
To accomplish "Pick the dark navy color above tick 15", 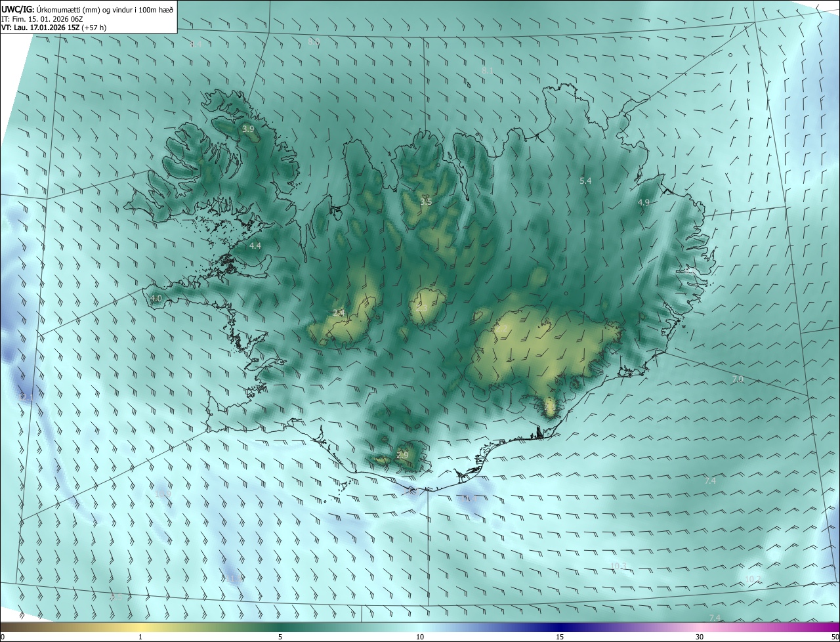I will click(560, 626).
